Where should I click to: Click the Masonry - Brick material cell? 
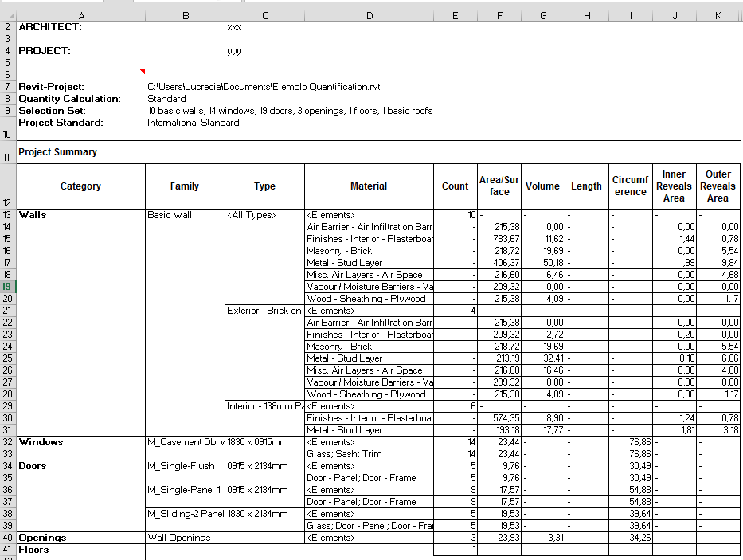(x=369, y=250)
